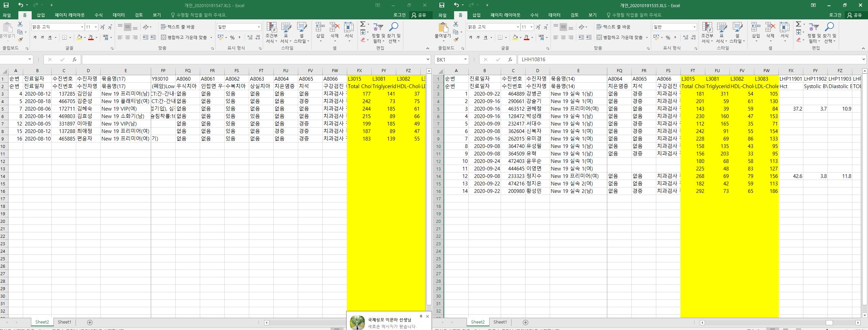This screenshot has height=330, width=868.
Task: Click the insert function fx icon in right window
Action: [x=510, y=60]
